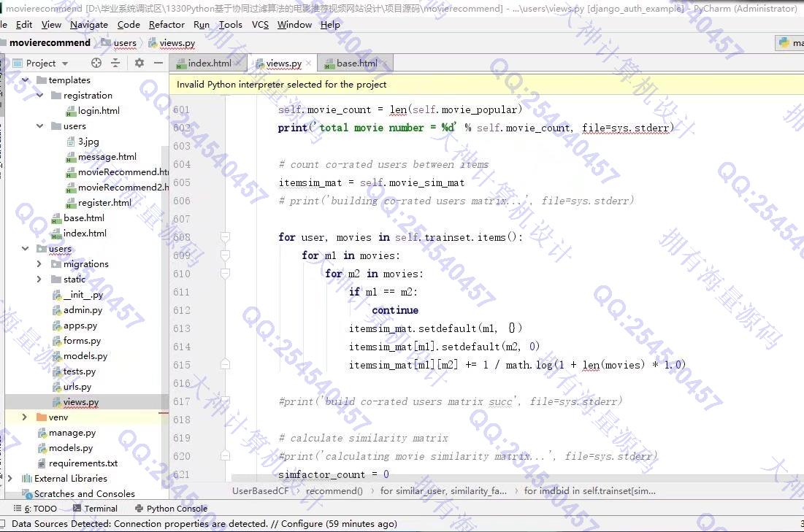Select urls.py in project tree

point(77,387)
